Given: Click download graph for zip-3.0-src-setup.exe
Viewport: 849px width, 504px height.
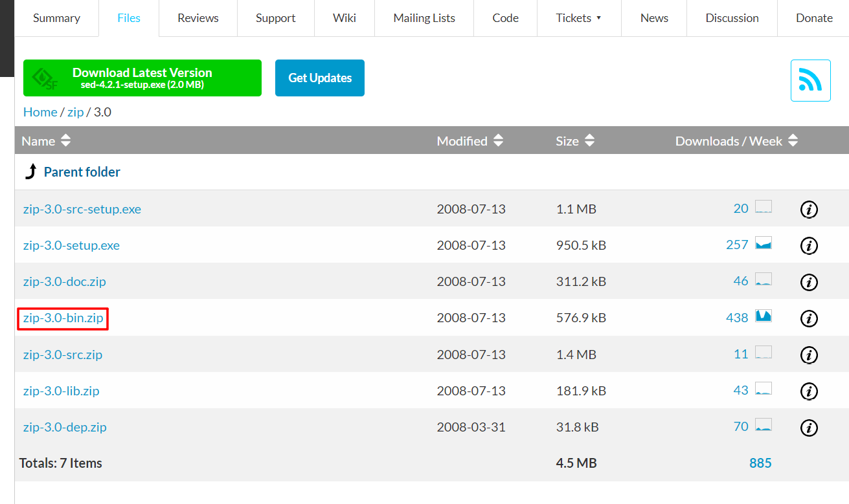Looking at the screenshot, I should 764,208.
